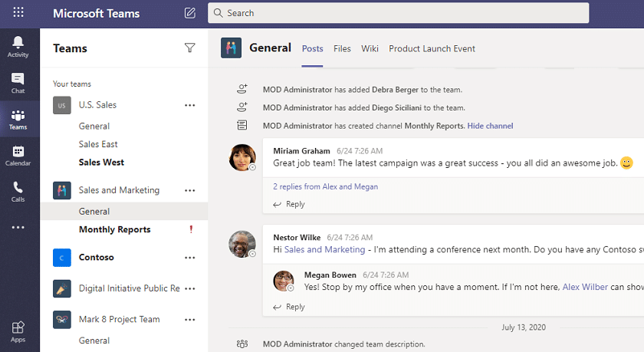Reply to Nestor Wilke's thread
Viewport: 644px width, 352px height.
pyautogui.click(x=289, y=307)
